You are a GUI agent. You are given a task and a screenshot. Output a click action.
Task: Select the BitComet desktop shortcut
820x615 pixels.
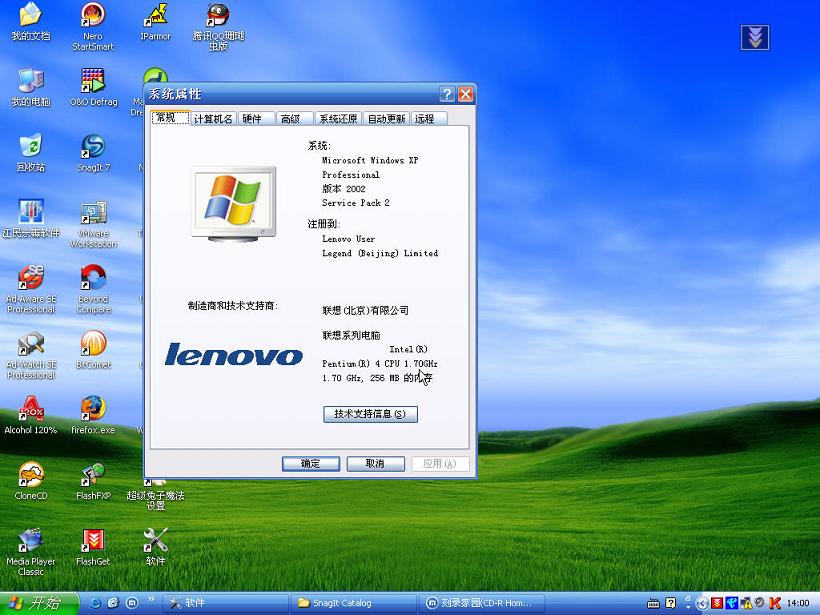tap(94, 350)
